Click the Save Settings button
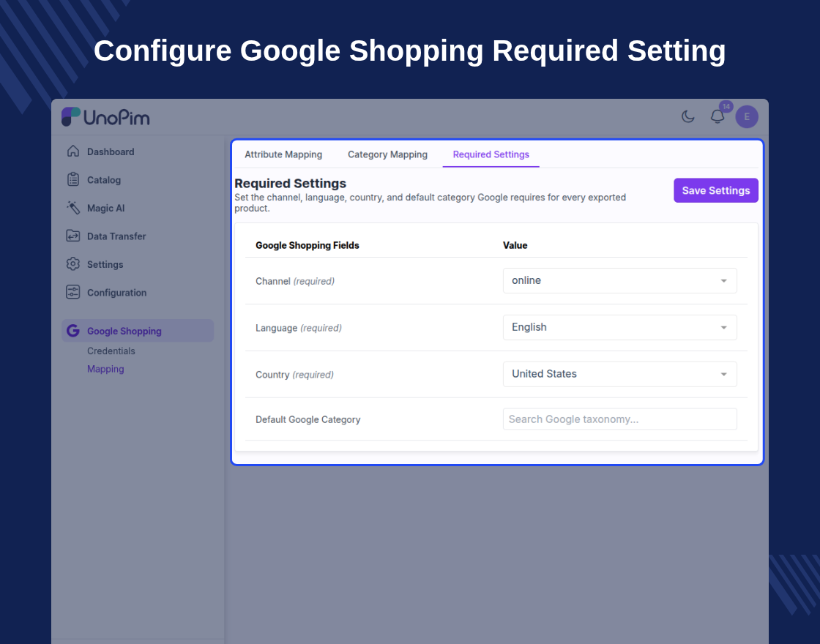The height and width of the screenshot is (644, 820). (x=716, y=190)
